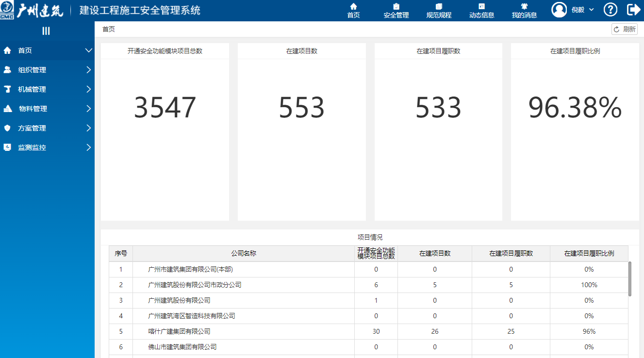Open 安全管理 in top navigation
This screenshot has width=644, height=358.
pos(396,11)
